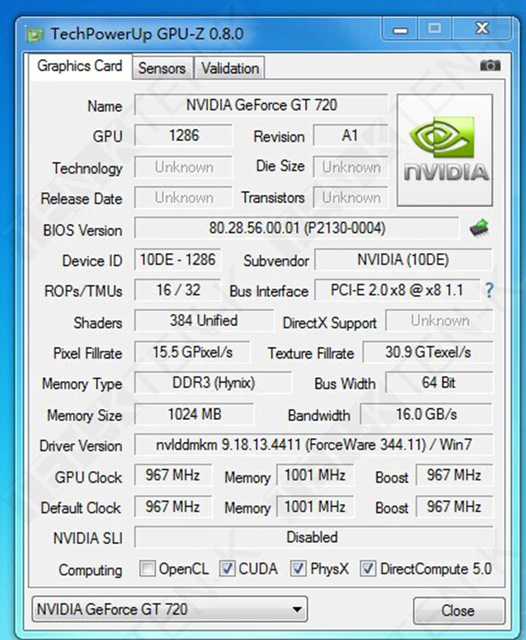Open the NVIDIA GeForce GT 720 dropdown
Viewport: 526px width, 640px height.
(x=169, y=609)
